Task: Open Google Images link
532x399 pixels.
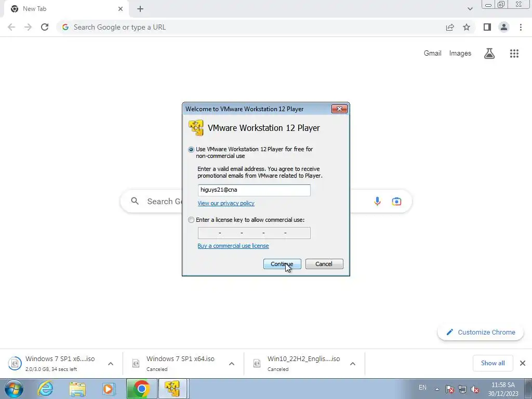Action: point(460,54)
